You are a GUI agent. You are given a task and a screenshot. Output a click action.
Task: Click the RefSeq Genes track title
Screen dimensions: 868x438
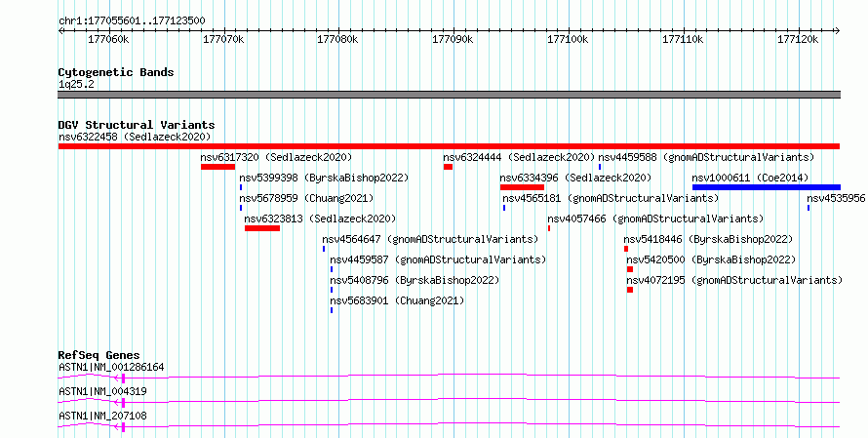pos(99,355)
